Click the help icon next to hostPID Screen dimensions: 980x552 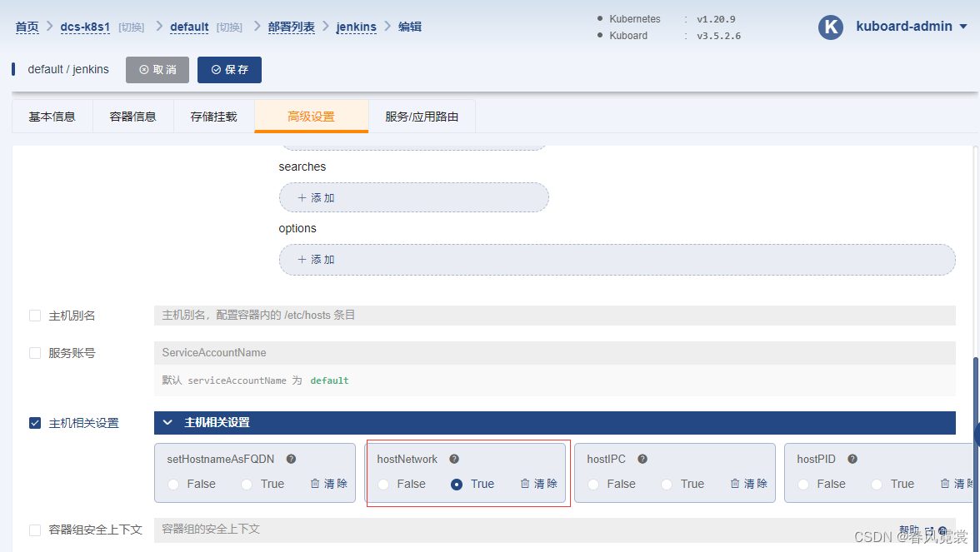[852, 459]
